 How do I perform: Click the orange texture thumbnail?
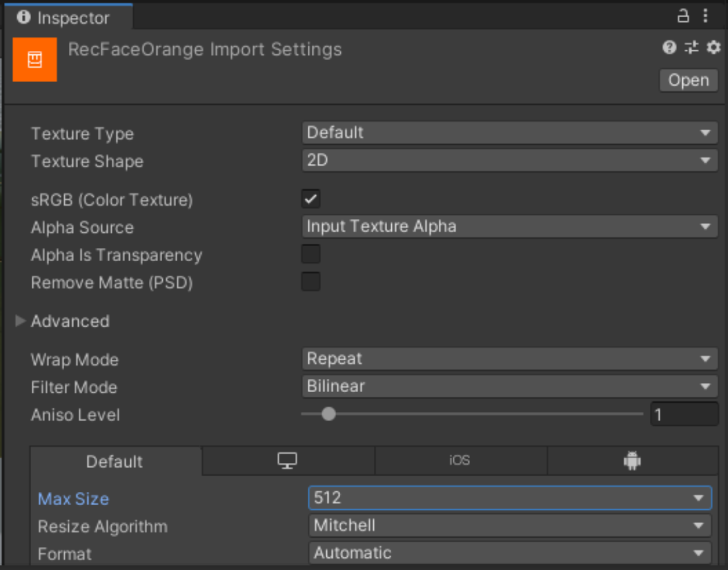(x=34, y=60)
